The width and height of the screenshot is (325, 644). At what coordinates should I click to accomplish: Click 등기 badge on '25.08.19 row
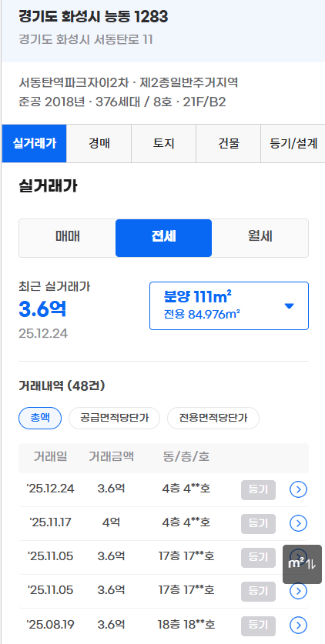(x=258, y=625)
